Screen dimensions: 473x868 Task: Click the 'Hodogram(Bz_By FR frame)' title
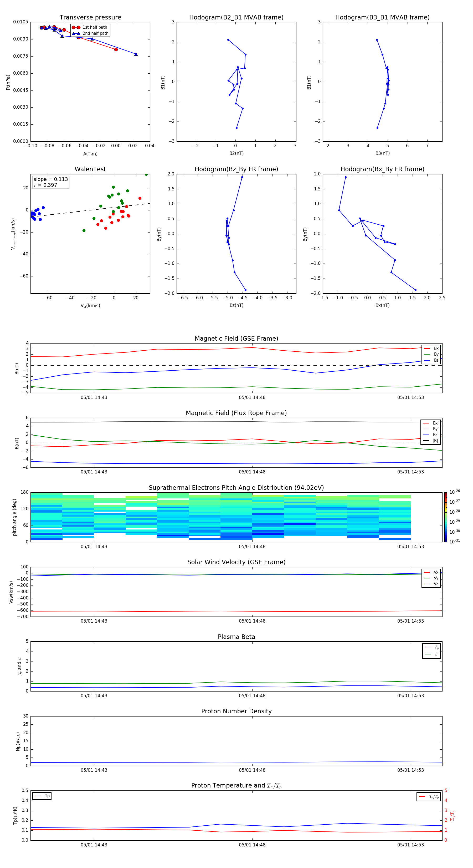[236, 169]
